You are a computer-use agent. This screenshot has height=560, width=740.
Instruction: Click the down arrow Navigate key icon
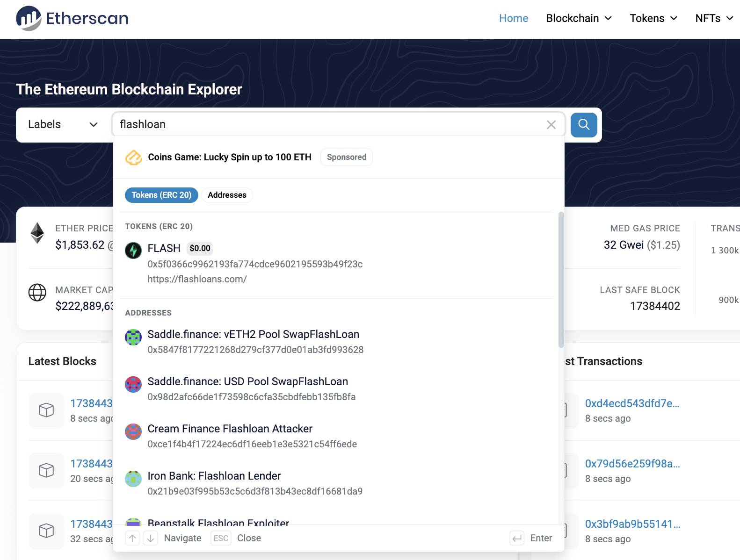coord(151,538)
